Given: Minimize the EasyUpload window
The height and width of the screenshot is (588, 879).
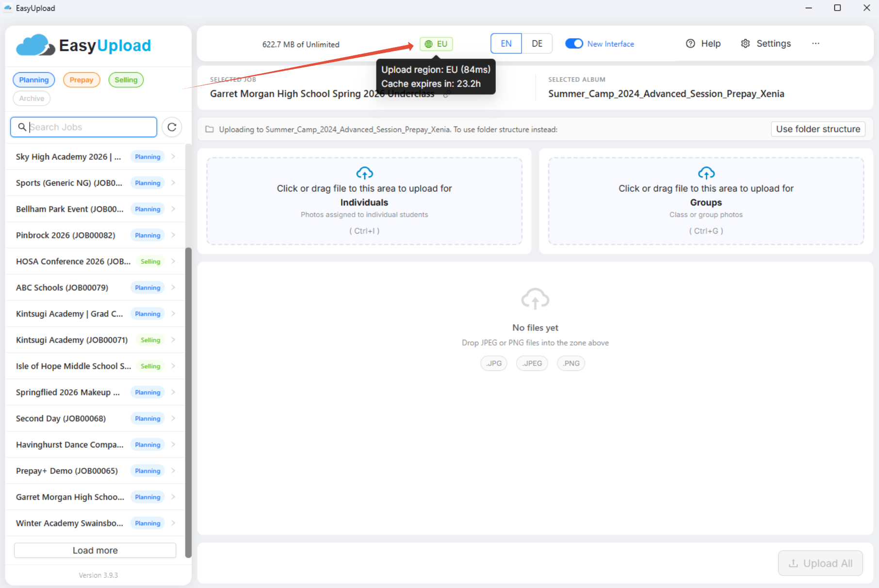Looking at the screenshot, I should [x=809, y=8].
